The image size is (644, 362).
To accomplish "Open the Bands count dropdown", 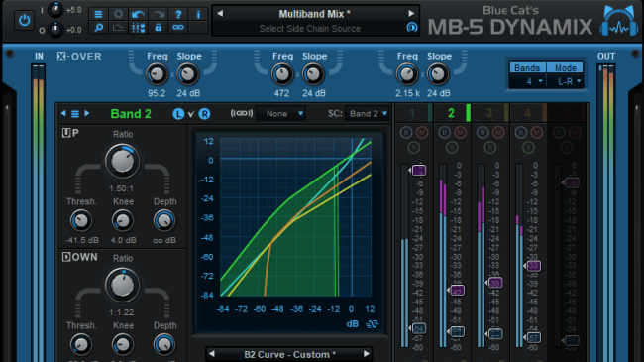I will (x=528, y=82).
